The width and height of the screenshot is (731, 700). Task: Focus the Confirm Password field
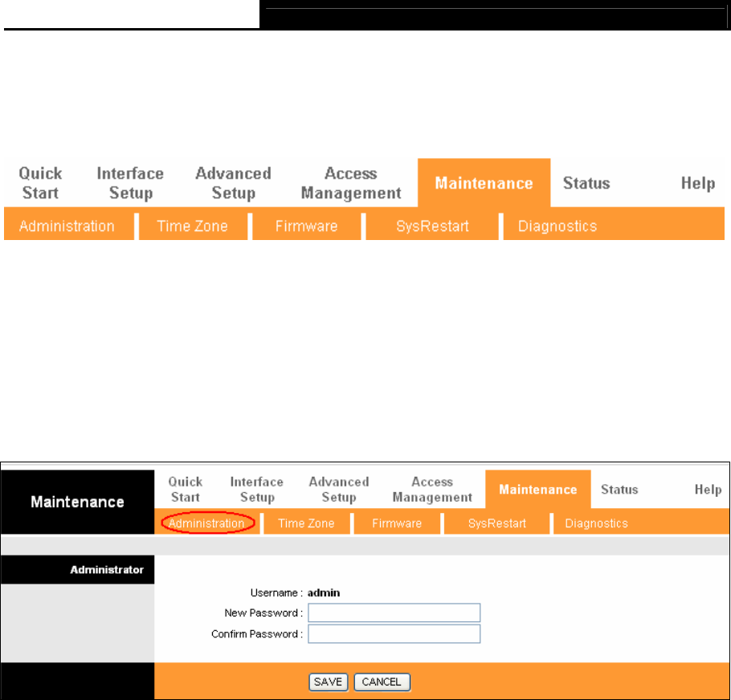coord(394,634)
